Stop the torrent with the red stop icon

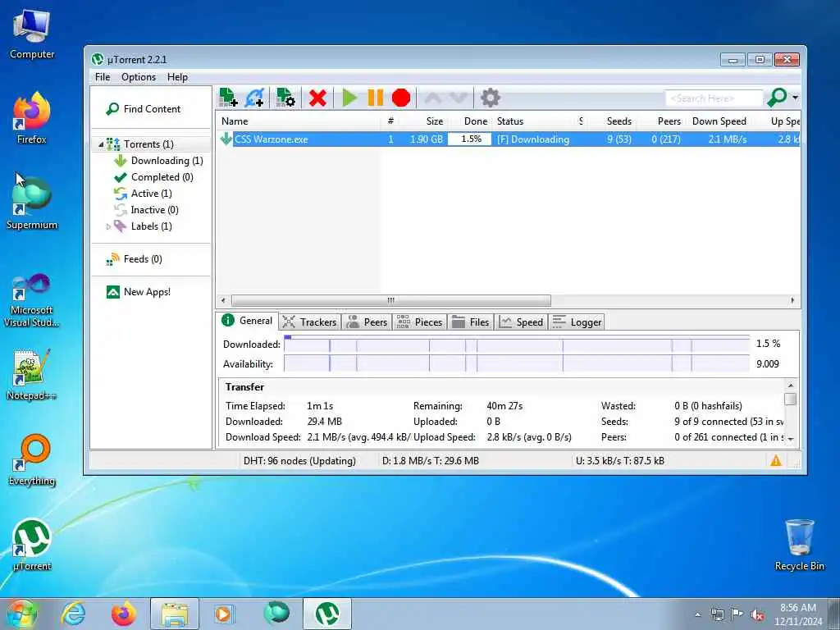[x=400, y=98]
